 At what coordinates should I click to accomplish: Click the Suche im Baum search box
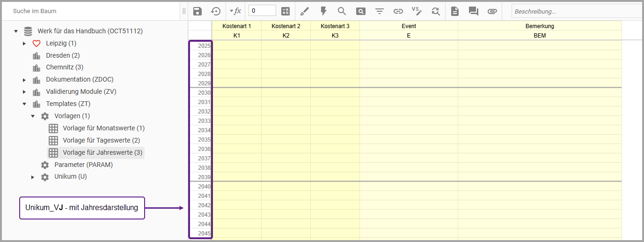pyautogui.click(x=94, y=11)
